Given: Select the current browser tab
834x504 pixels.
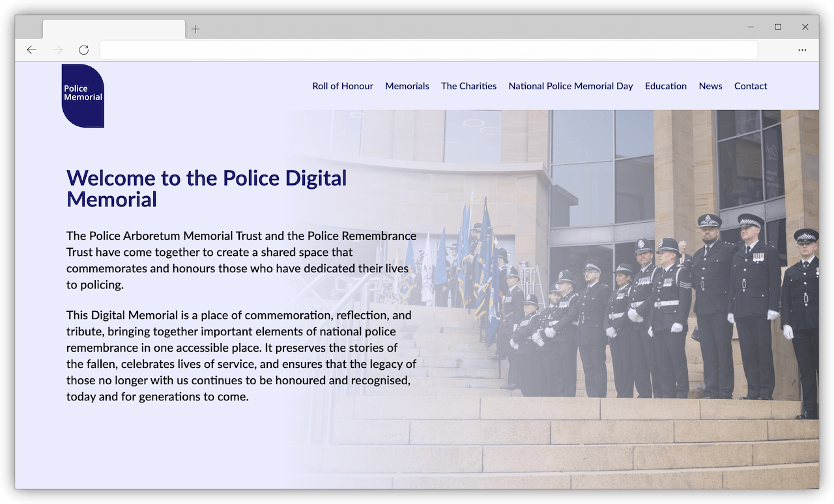Looking at the screenshot, I should click(x=114, y=29).
